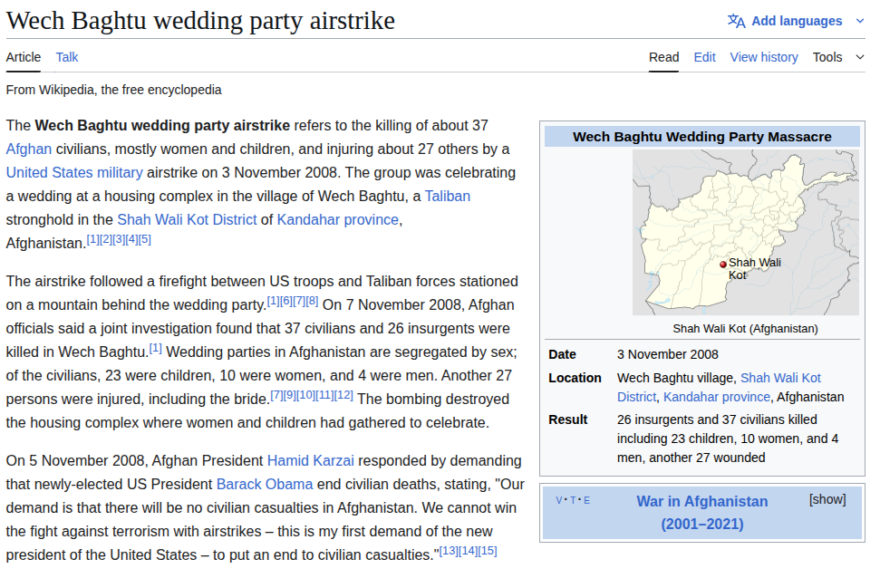
Task: Open Shah Wali Kot District link in paragraph
Action: [187, 219]
